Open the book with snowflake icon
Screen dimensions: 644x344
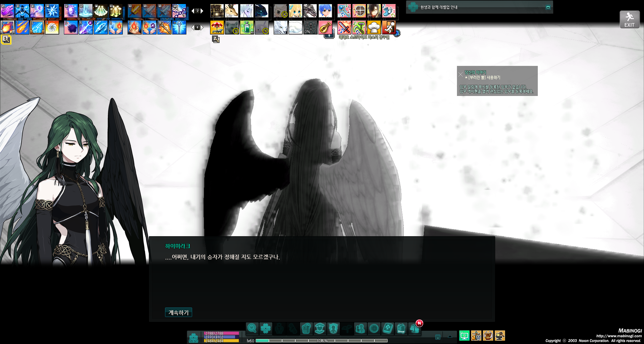click(x=387, y=328)
